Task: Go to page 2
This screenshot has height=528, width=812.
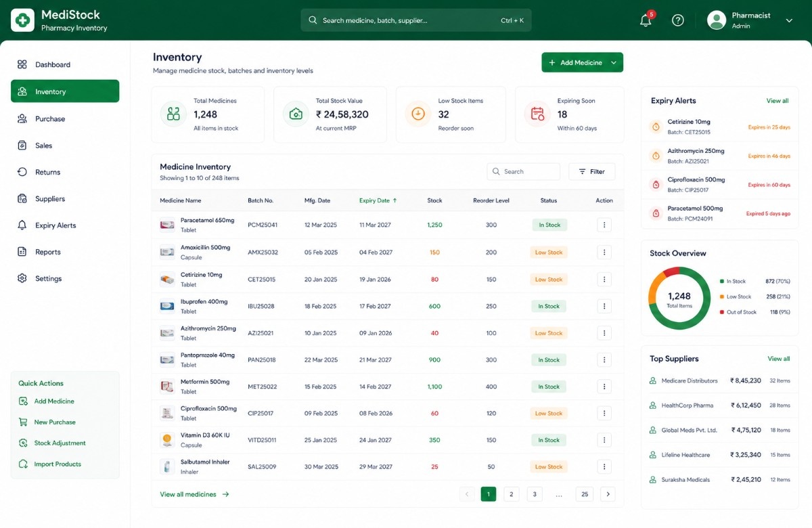Action: [x=512, y=494]
